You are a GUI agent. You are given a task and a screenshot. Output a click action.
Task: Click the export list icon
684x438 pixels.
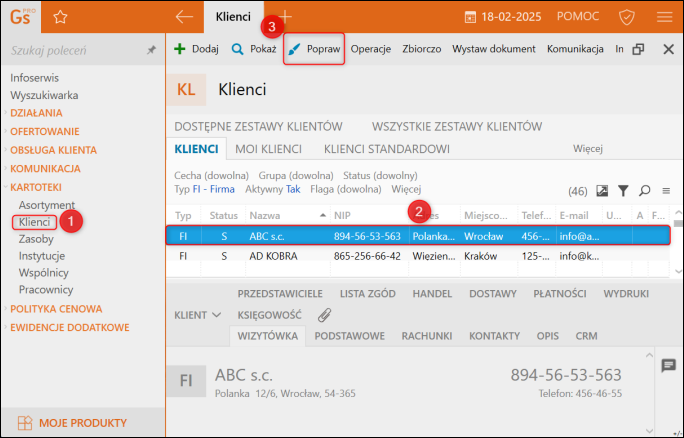pos(602,191)
